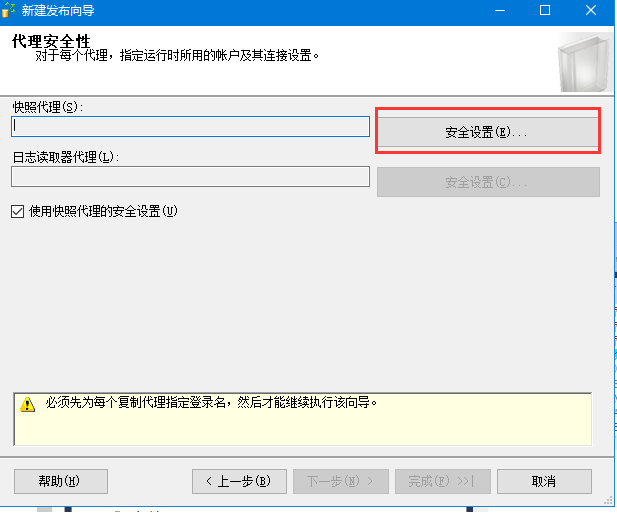617x513 pixels.
Task: Click the 对于每个代理 description text
Action: (177, 55)
